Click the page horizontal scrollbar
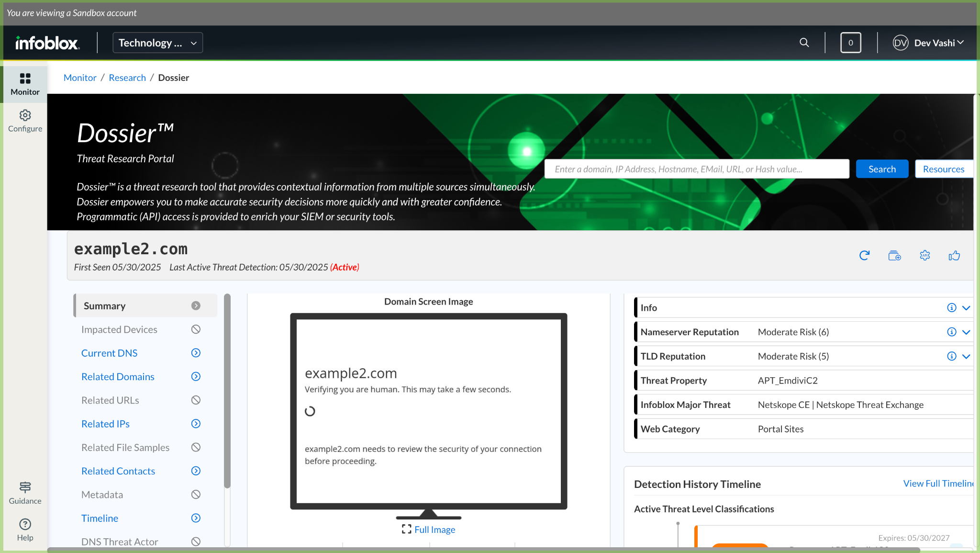Viewport: 980px width, 553px height. click(x=483, y=550)
